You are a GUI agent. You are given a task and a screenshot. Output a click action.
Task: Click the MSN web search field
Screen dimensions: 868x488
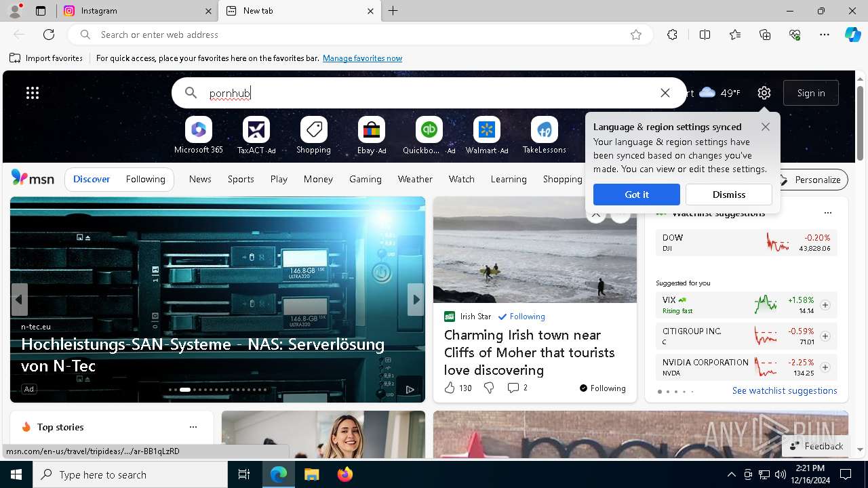pos(431,93)
